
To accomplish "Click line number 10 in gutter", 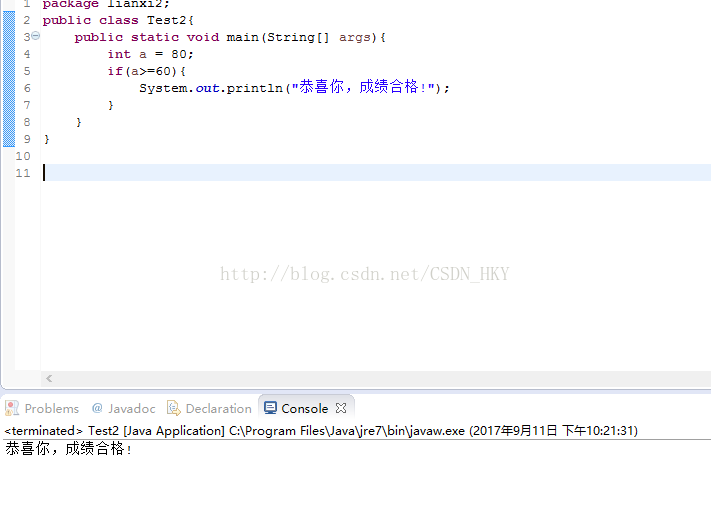I will click(x=23, y=156).
